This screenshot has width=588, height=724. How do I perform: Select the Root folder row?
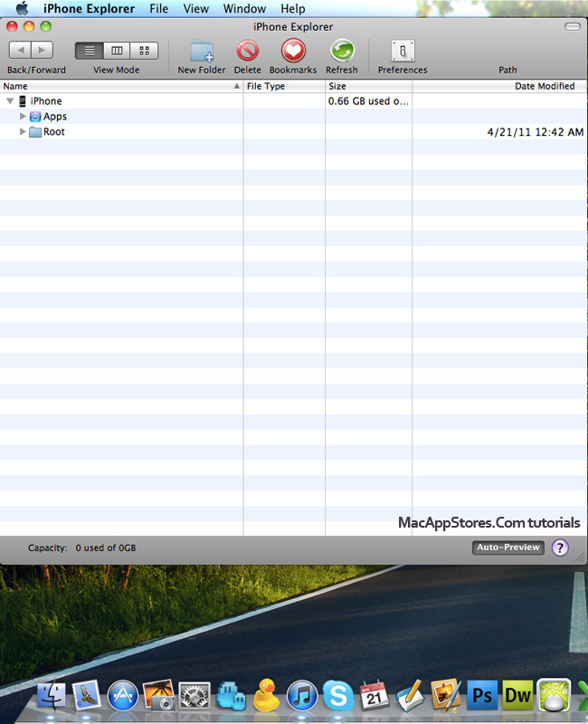pos(293,131)
